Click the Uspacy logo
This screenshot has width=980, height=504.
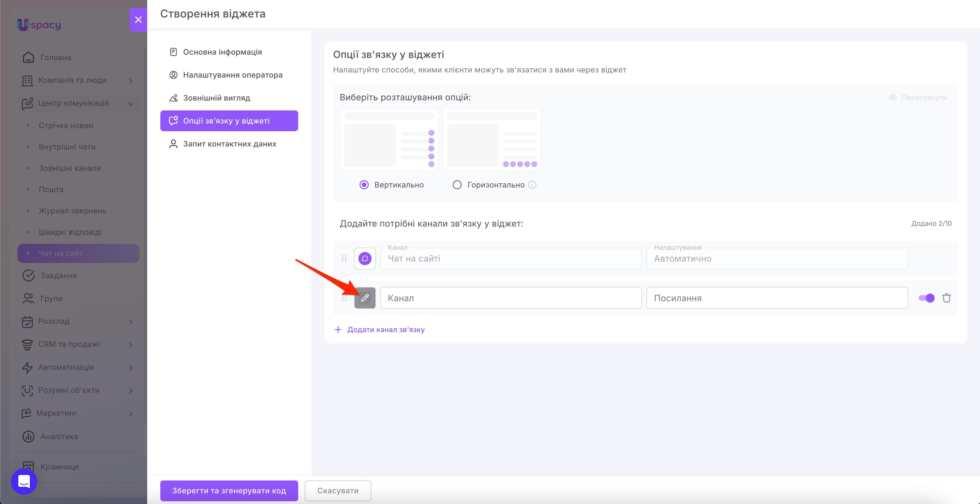coord(39,25)
